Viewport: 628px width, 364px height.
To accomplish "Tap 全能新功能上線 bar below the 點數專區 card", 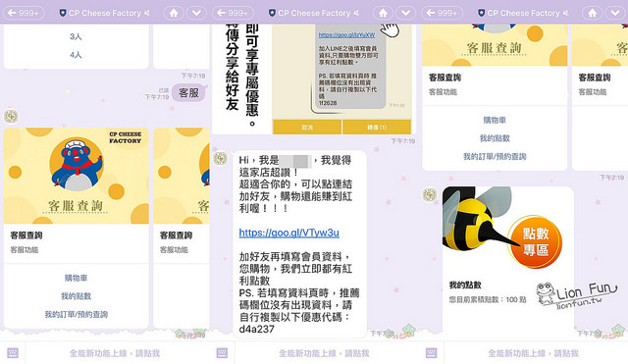I will (533, 353).
